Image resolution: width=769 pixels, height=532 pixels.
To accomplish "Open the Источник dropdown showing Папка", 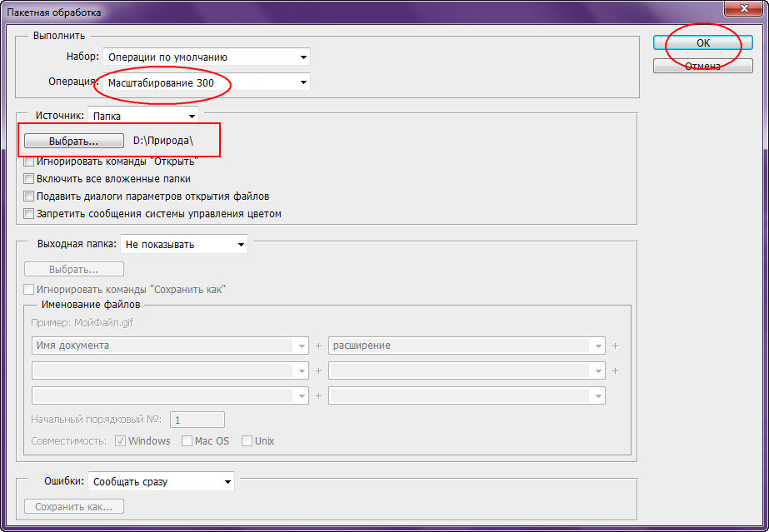I will (x=143, y=117).
